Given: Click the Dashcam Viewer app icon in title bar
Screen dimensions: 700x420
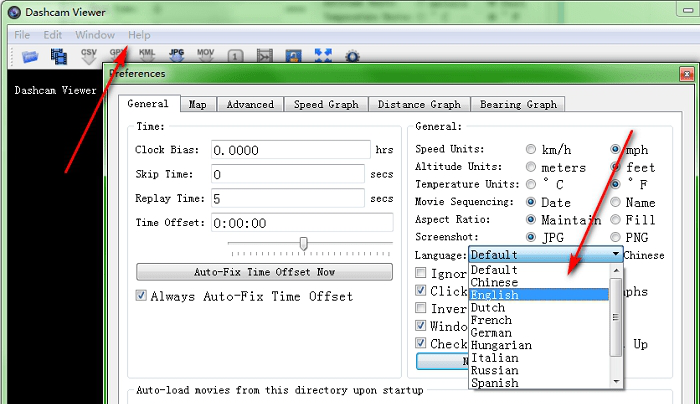Looking at the screenshot, I should click(14, 12).
